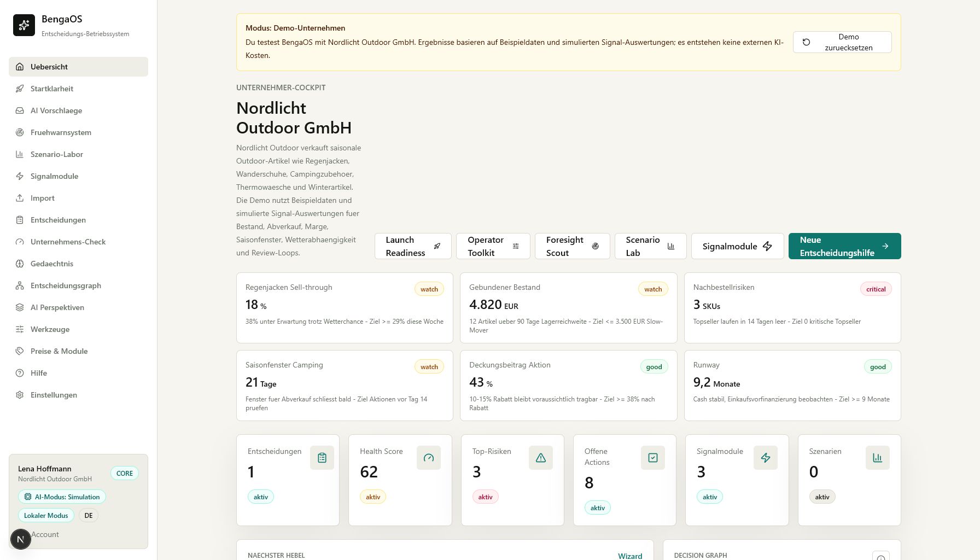The image size is (980, 560).
Task: Click the gauge icon beside Unternehmens-Check
Action: coord(20,242)
